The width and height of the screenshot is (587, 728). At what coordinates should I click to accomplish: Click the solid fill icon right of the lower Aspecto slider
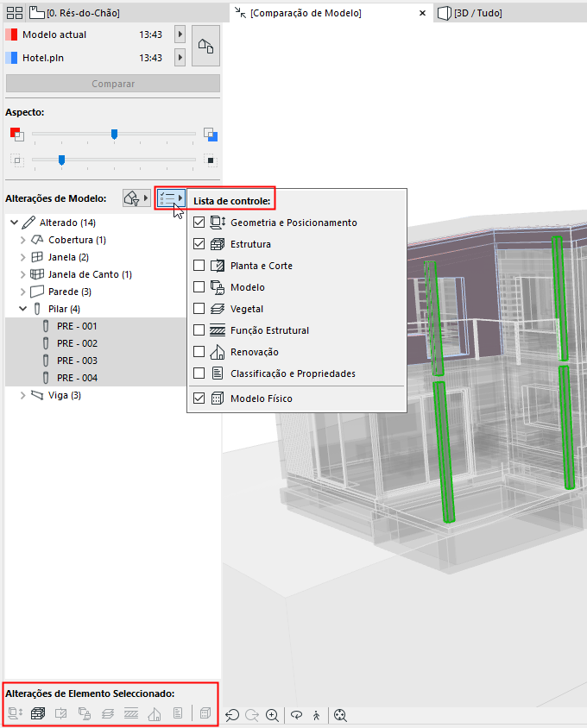pos(210,160)
